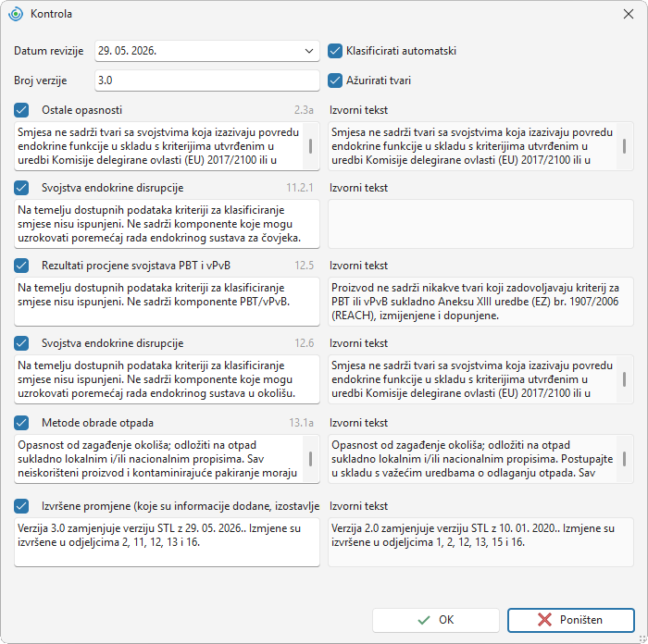
Task: Confirm with the OK button
Action: pyautogui.click(x=436, y=620)
